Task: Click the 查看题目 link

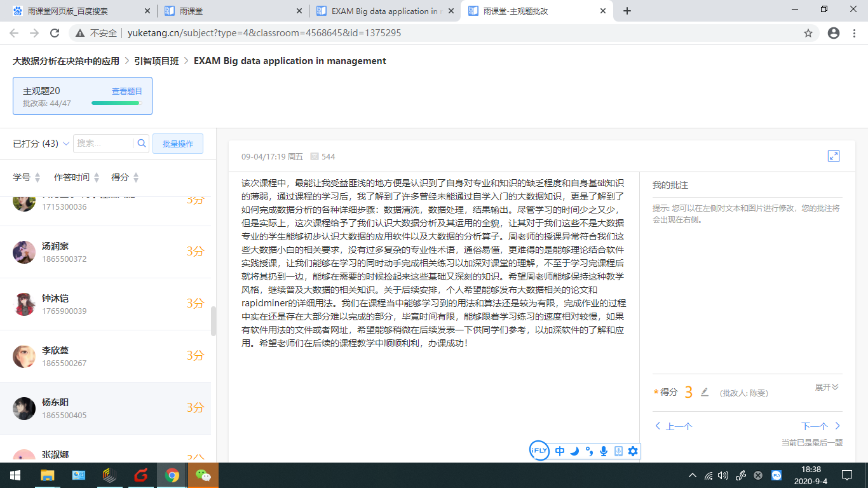Action: [x=127, y=91]
